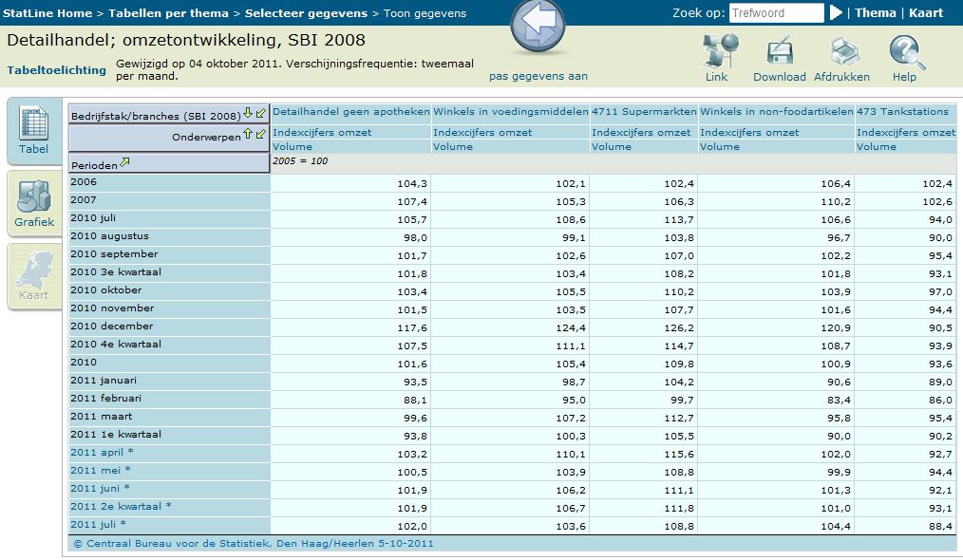This screenshot has width=963, height=560.
Task: Click the search go arrow next to Trefwoord
Action: [836, 13]
